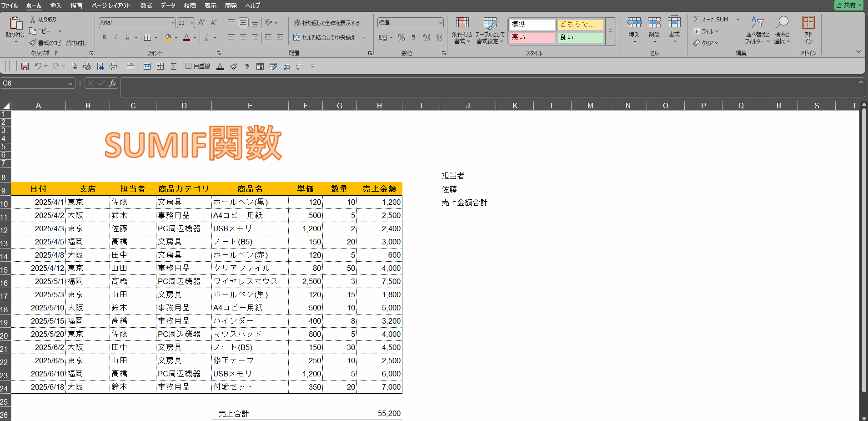
Task: Click the Format Painter brush icon in clipboard group
Action: (x=33, y=43)
